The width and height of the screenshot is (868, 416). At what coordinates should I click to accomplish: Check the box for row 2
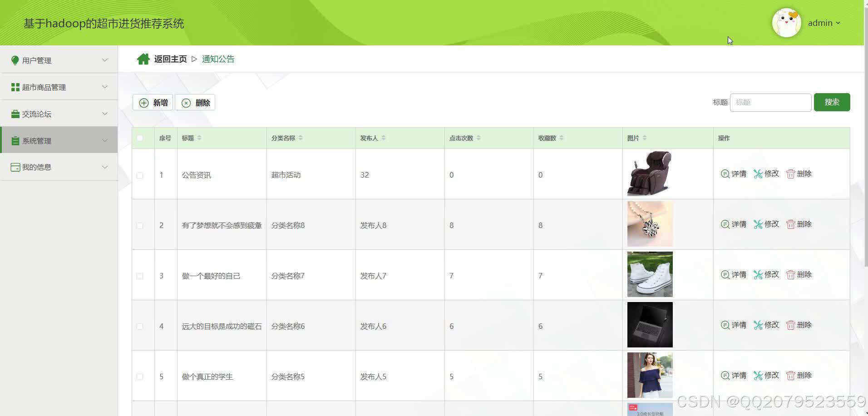pos(140,226)
